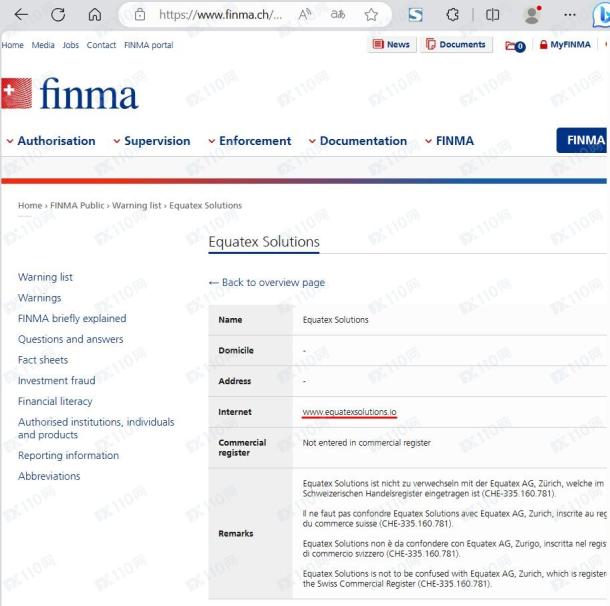Click FINMA Public in breadcrumb
This screenshot has height=606, width=610.
77,205
